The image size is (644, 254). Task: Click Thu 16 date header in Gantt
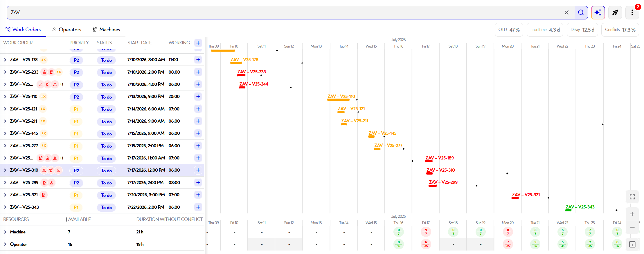pos(398,46)
